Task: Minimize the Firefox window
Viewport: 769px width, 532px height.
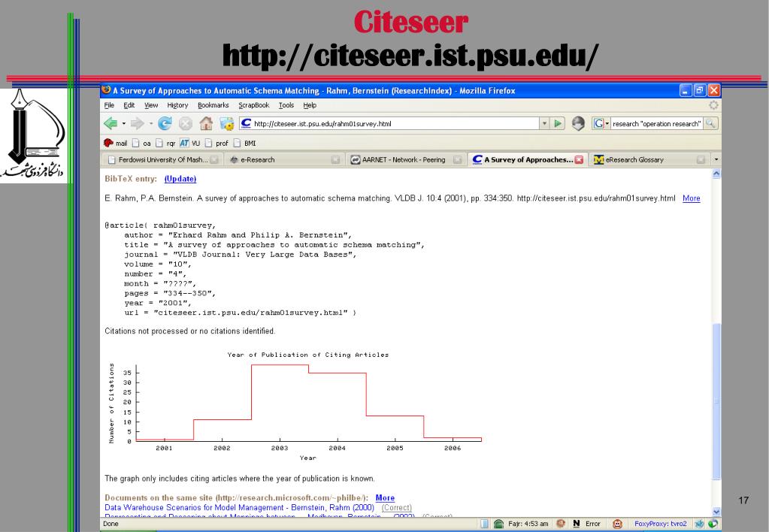Action: click(686, 90)
